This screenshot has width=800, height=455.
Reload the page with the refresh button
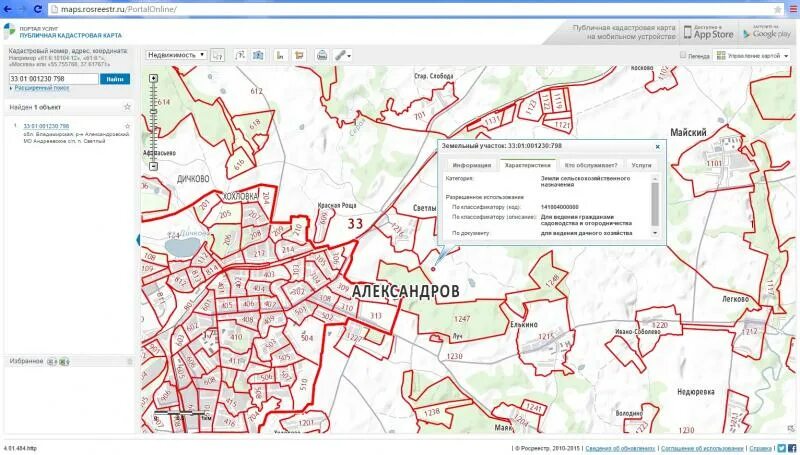coord(37,9)
